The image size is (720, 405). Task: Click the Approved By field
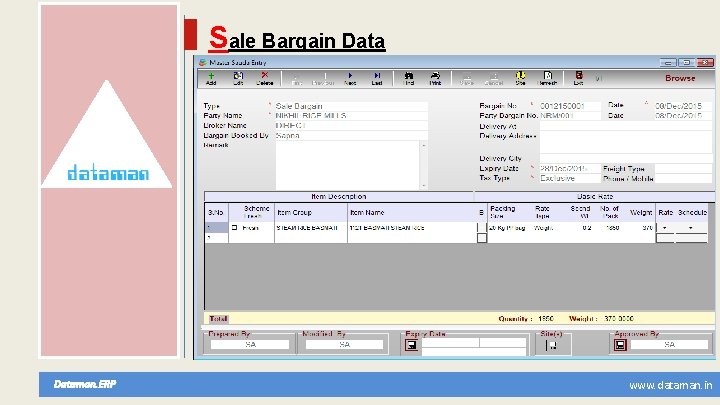click(x=669, y=344)
